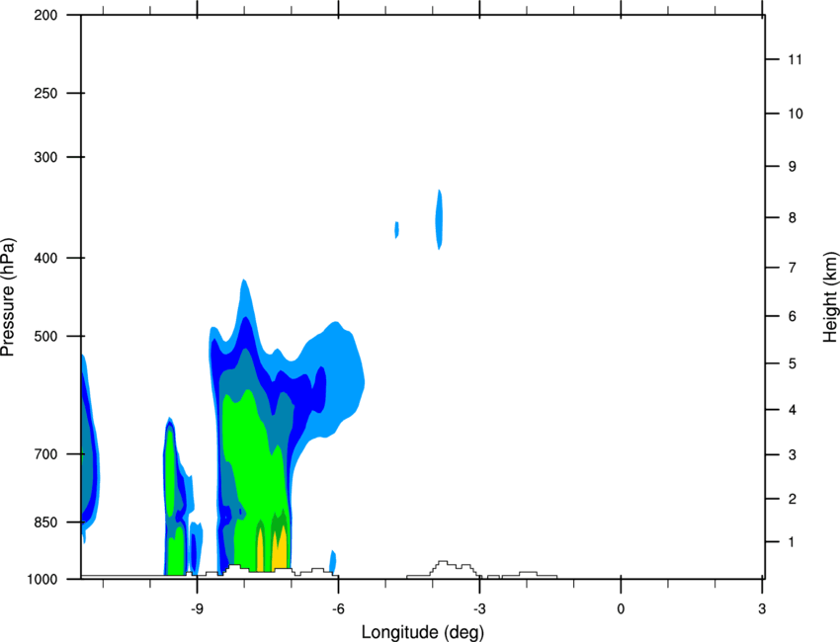Click the 500 pressure tick label

45,336
